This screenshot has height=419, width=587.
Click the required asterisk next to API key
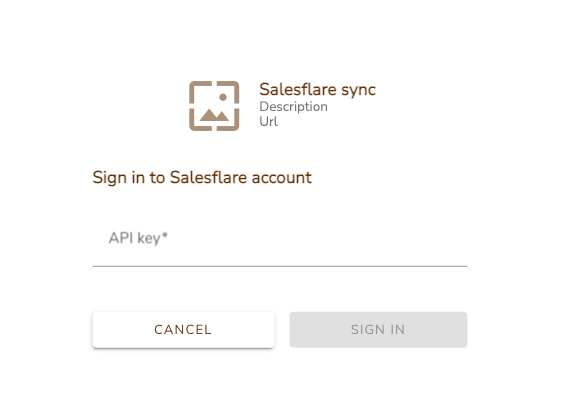(x=165, y=236)
